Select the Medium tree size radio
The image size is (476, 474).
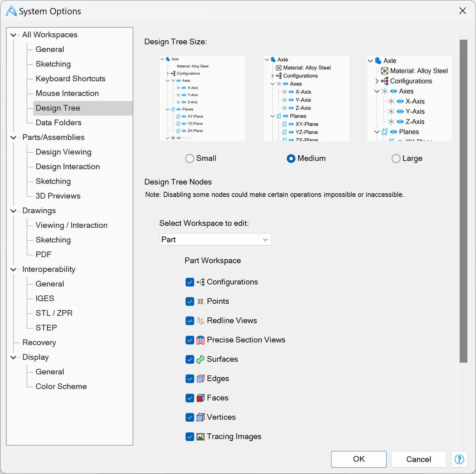[x=291, y=158]
